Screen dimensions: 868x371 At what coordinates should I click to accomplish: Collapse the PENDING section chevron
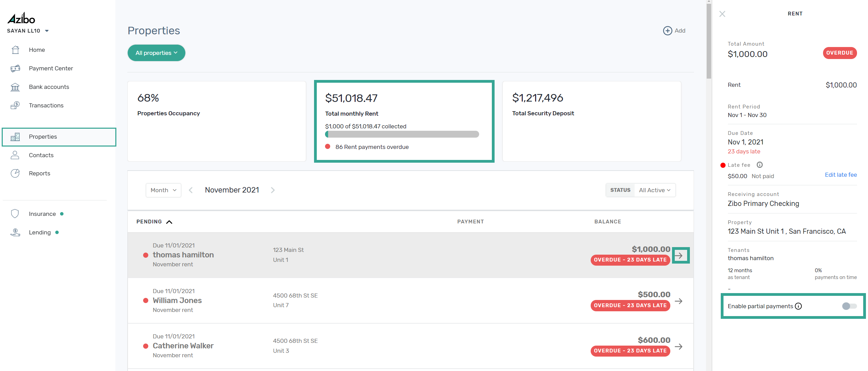pyautogui.click(x=169, y=222)
